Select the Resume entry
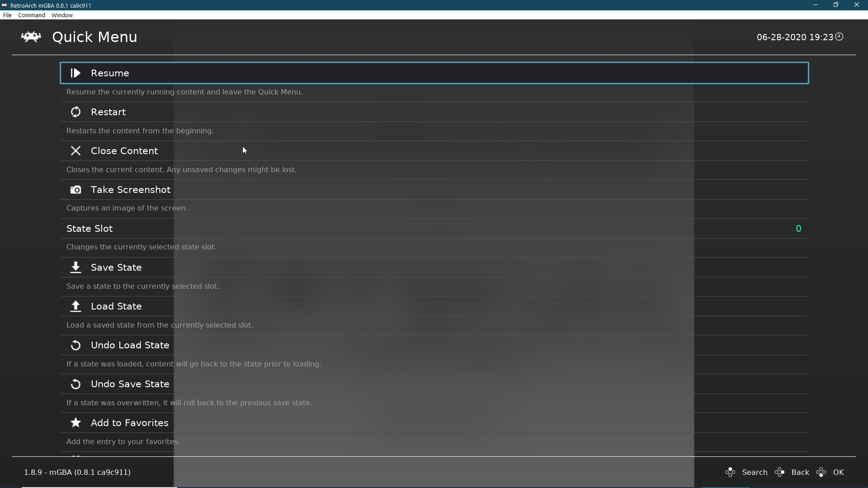868x488 pixels. [110, 73]
